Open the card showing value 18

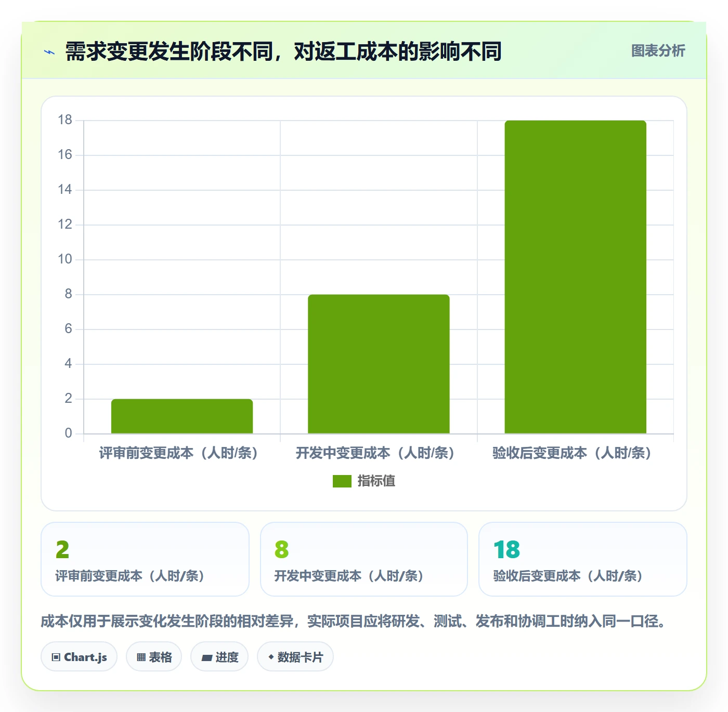coord(583,559)
